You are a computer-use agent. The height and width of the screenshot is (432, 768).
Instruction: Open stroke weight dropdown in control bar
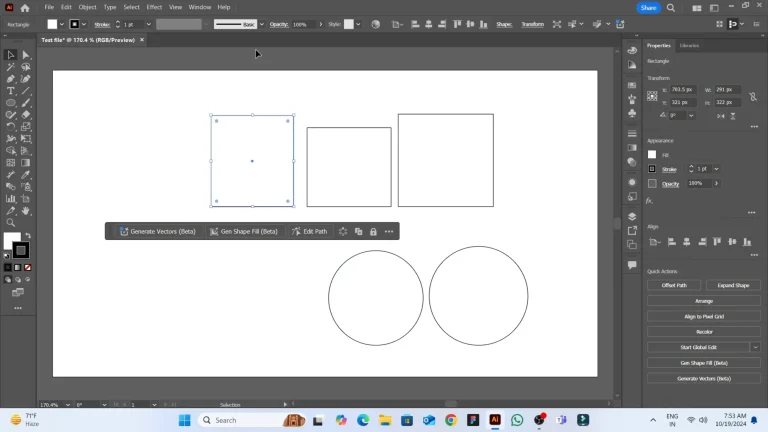point(148,24)
